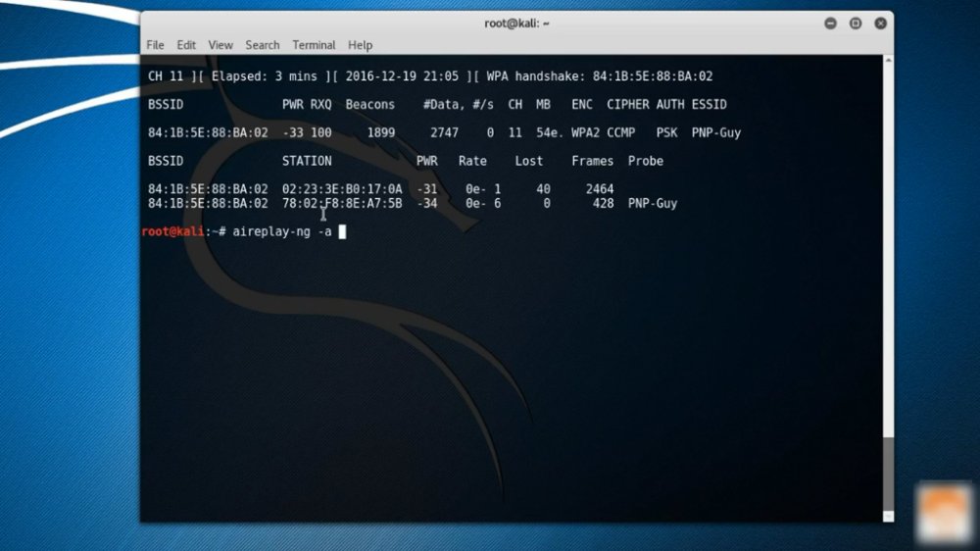This screenshot has width=980, height=551.
Task: Open the Search menu
Action: (262, 45)
